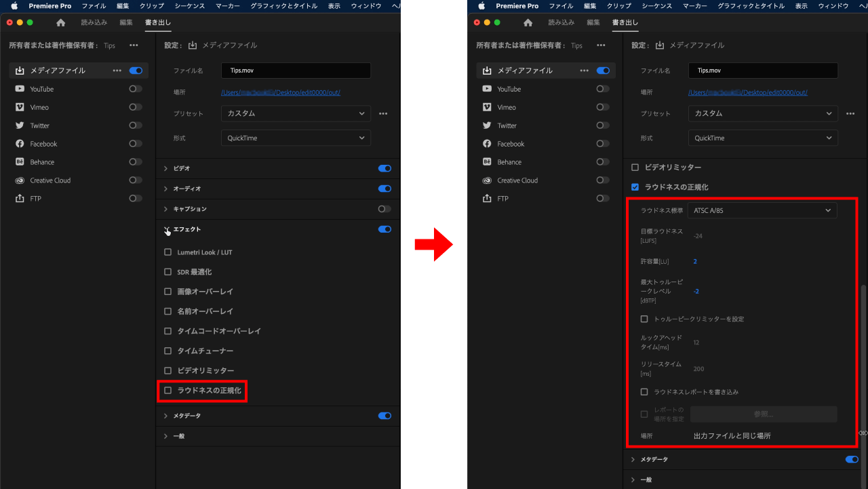The height and width of the screenshot is (489, 868).
Task: Expand オーディオ section in left window
Action: (x=165, y=189)
